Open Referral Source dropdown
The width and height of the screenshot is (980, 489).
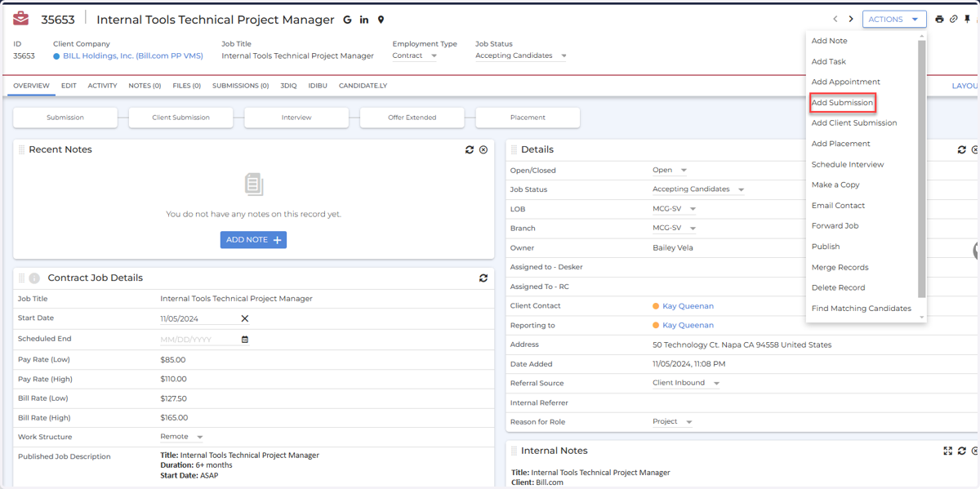pyautogui.click(x=686, y=383)
